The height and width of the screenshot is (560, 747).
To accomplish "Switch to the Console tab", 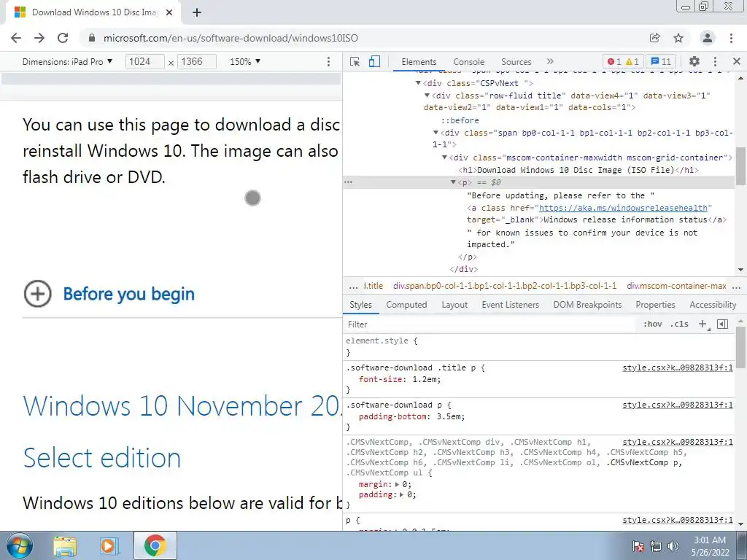I will tap(469, 62).
